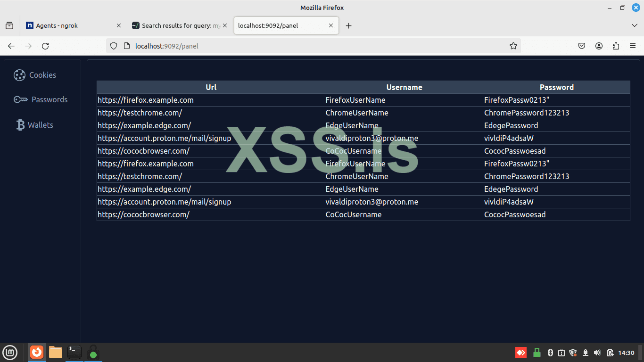Open the Terminal icon in the taskbar
644x362 pixels.
(74, 352)
